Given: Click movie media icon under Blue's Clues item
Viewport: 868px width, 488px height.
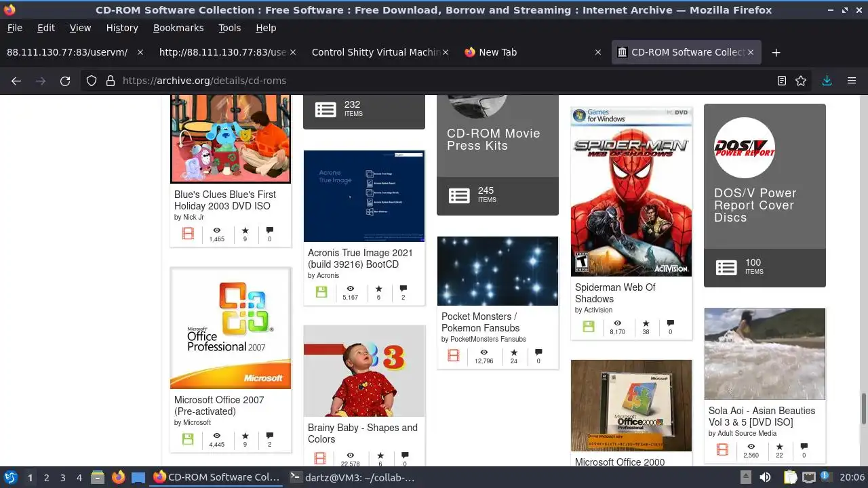Looking at the screenshot, I should (x=189, y=234).
